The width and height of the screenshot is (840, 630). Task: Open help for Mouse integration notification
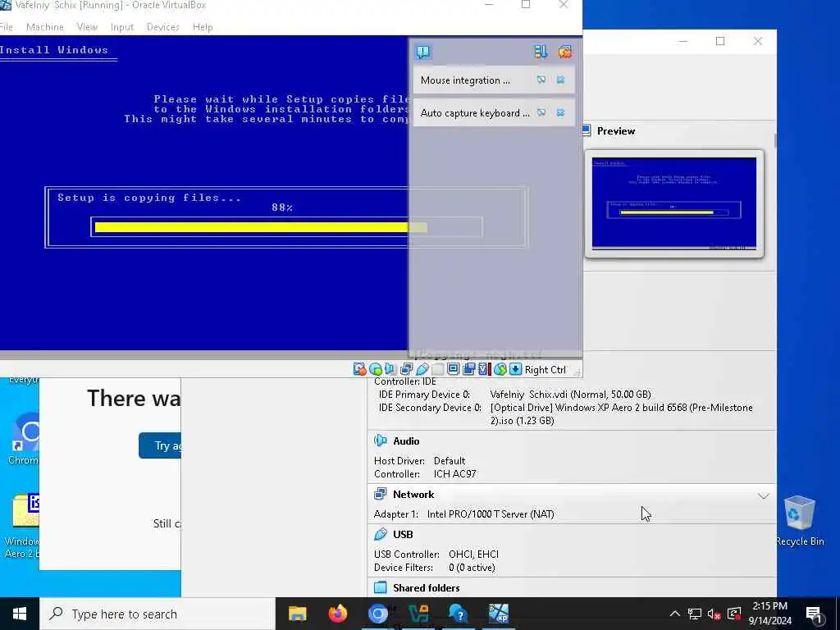tap(541, 80)
